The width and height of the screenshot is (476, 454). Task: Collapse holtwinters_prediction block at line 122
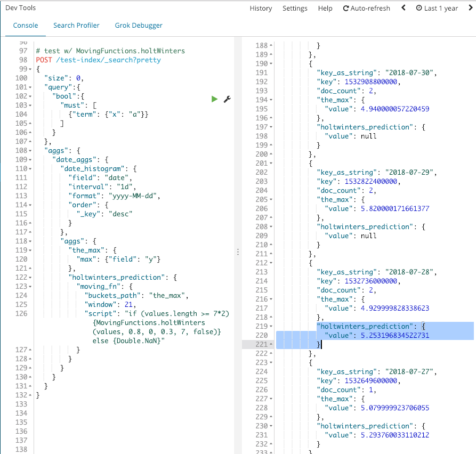click(x=30, y=278)
